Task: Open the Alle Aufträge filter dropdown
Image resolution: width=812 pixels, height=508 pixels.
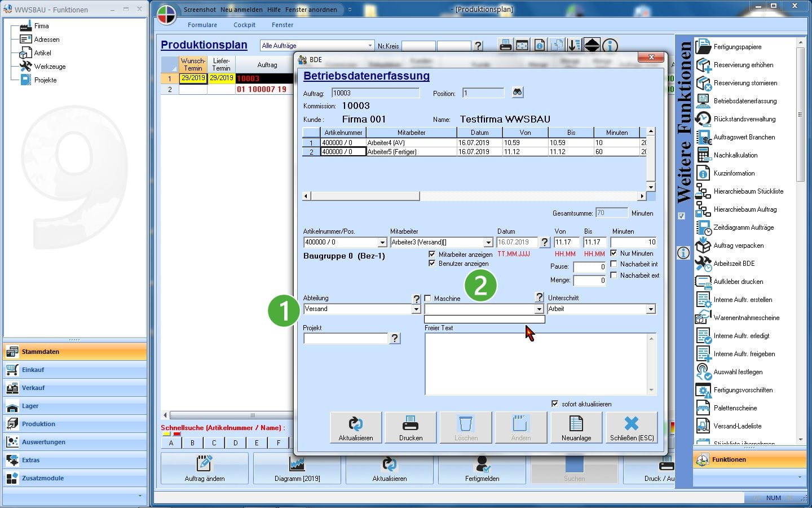Action: [370, 46]
